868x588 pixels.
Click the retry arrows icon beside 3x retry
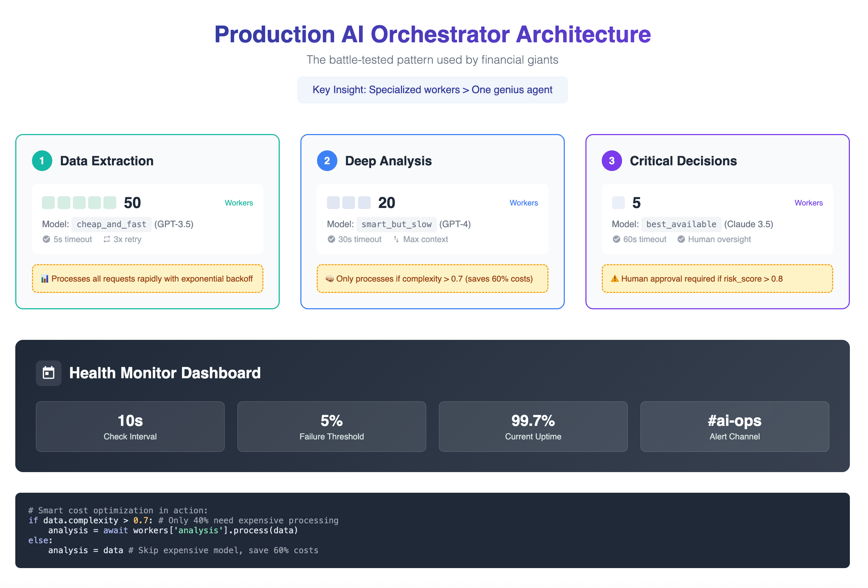107,240
